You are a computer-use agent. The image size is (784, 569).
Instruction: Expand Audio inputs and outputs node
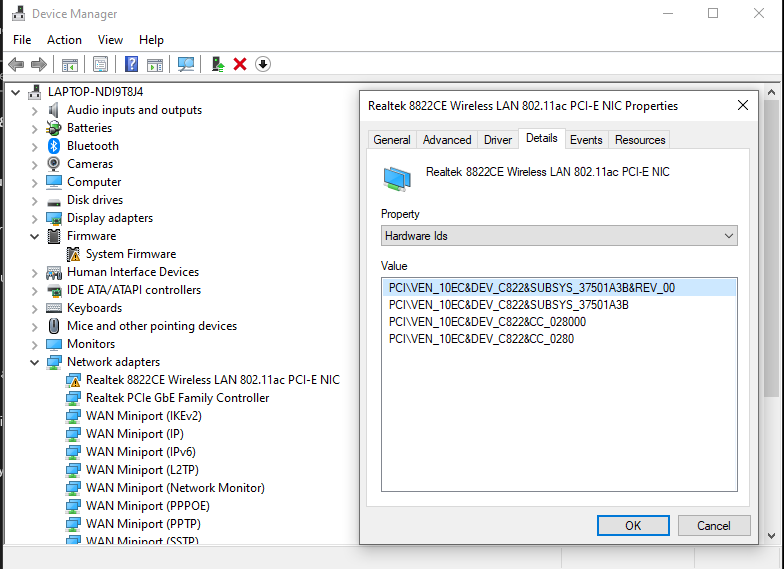[34, 110]
